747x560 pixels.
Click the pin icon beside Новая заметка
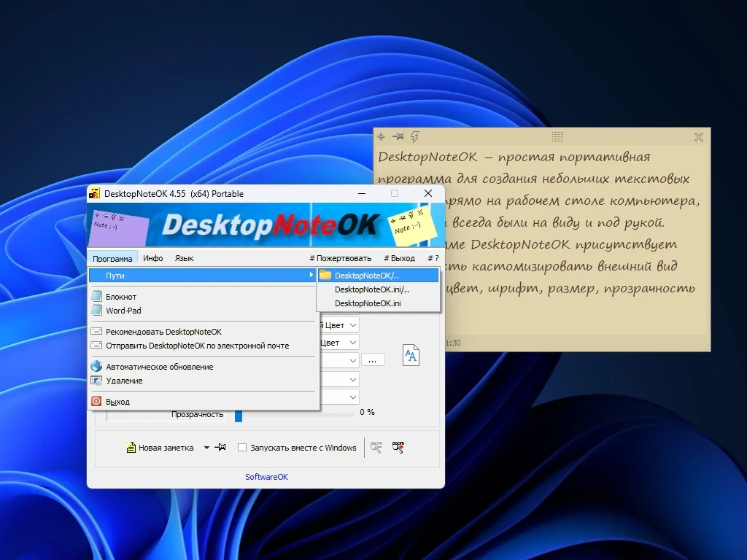tap(220, 447)
